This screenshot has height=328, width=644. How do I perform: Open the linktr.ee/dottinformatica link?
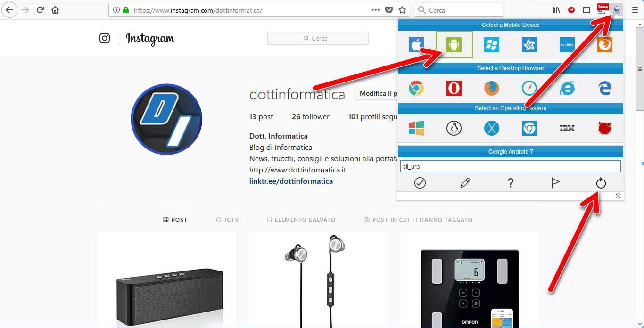coord(291,181)
